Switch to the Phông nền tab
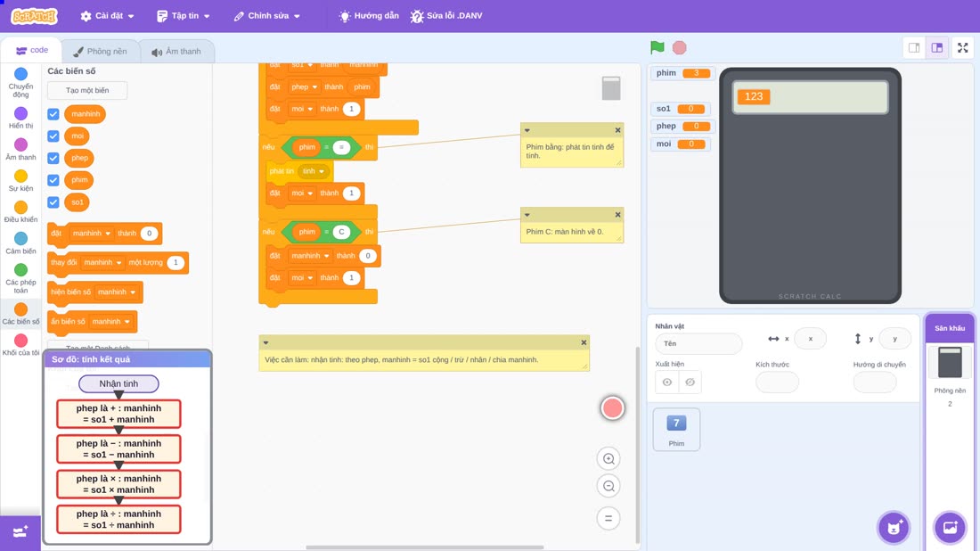 (100, 52)
